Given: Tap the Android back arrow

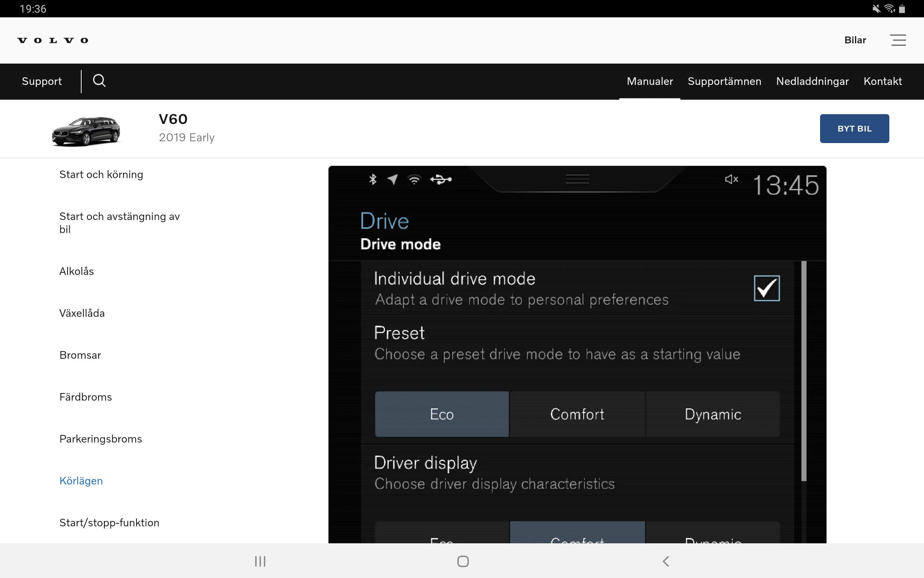Looking at the screenshot, I should [666, 561].
